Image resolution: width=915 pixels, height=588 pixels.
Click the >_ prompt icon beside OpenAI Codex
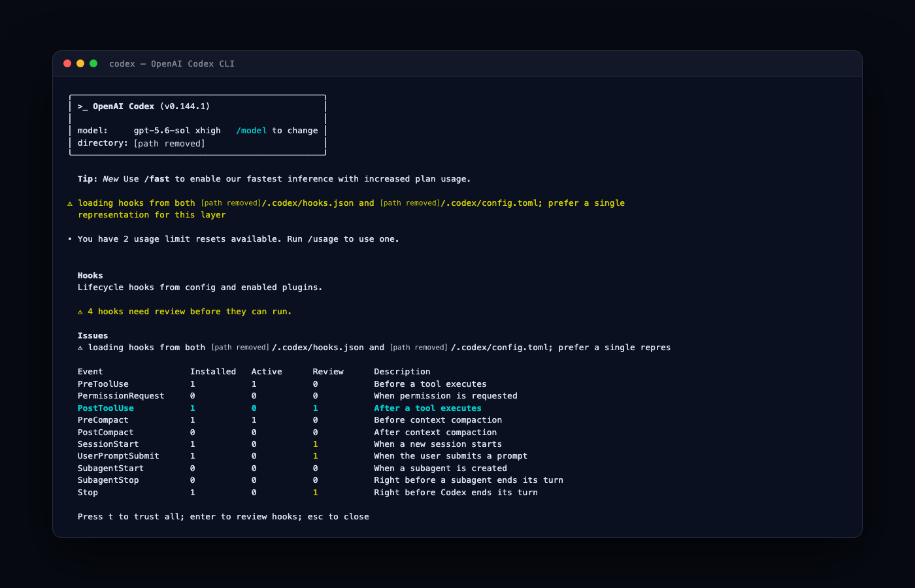pyautogui.click(x=82, y=106)
